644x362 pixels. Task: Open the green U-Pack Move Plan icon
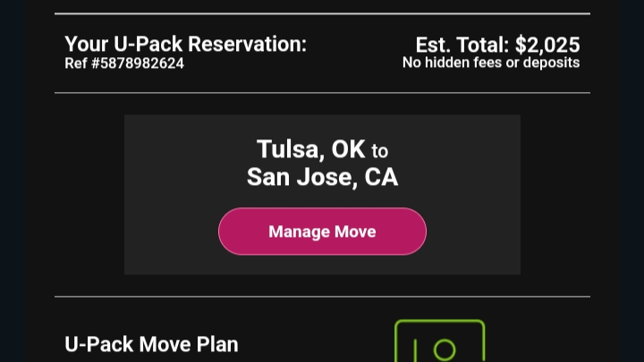439,341
